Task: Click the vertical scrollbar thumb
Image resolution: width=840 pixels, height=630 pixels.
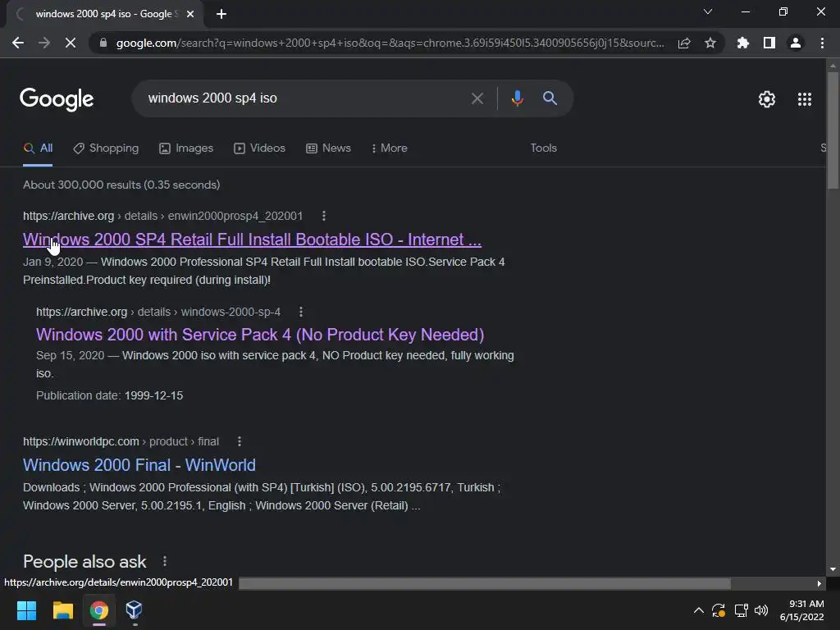Action: pos(833,130)
